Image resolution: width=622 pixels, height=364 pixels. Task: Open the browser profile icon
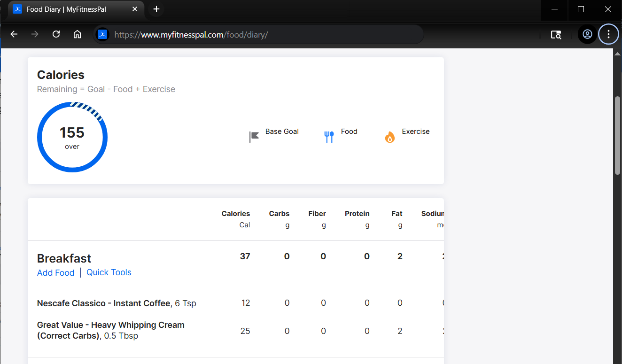[x=587, y=34]
